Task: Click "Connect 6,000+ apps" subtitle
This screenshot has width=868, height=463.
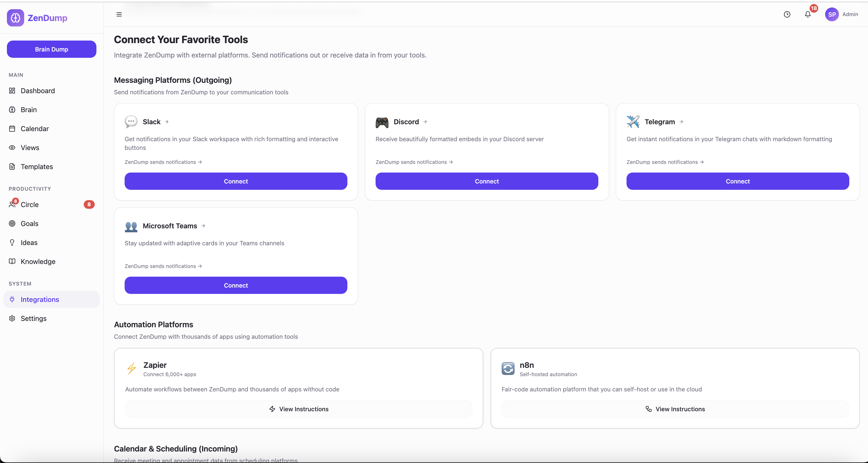Action: [x=170, y=374]
